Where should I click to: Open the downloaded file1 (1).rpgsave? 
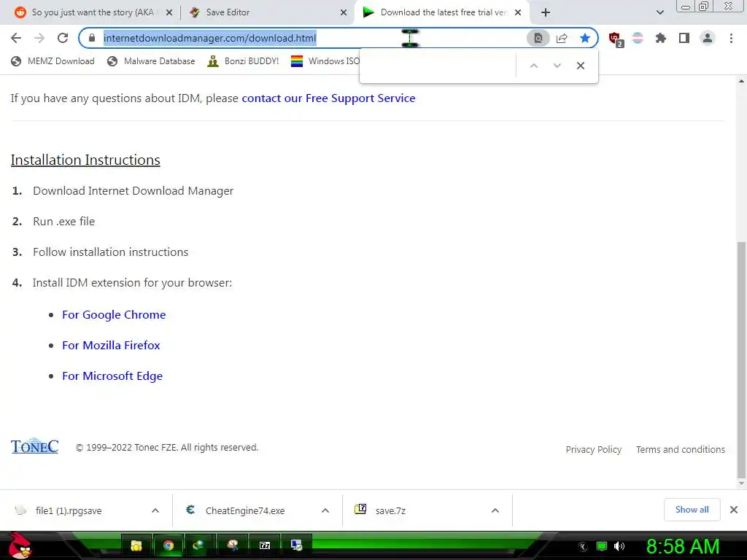[69, 510]
